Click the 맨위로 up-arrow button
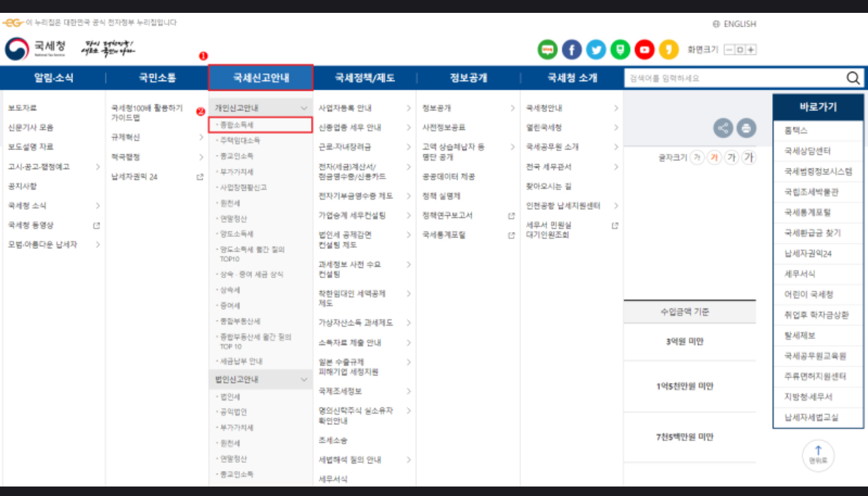868x496 pixels. (x=818, y=455)
